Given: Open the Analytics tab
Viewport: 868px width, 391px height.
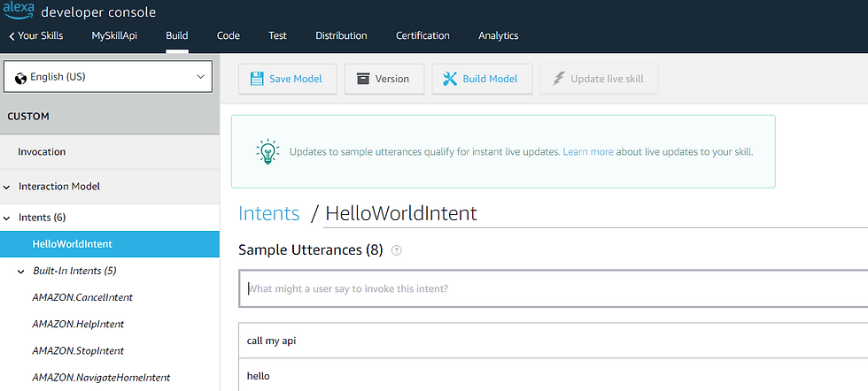Looking at the screenshot, I should 498,35.
